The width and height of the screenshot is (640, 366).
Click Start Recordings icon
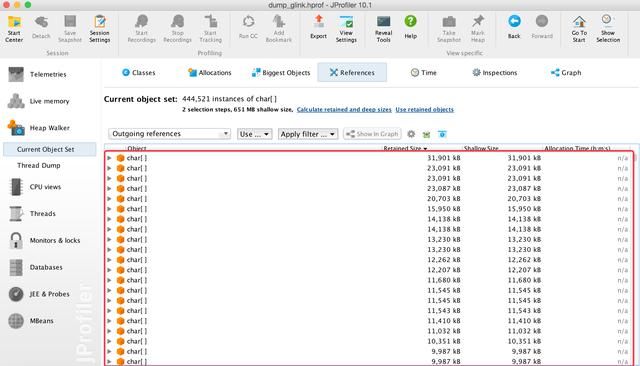tap(142, 29)
